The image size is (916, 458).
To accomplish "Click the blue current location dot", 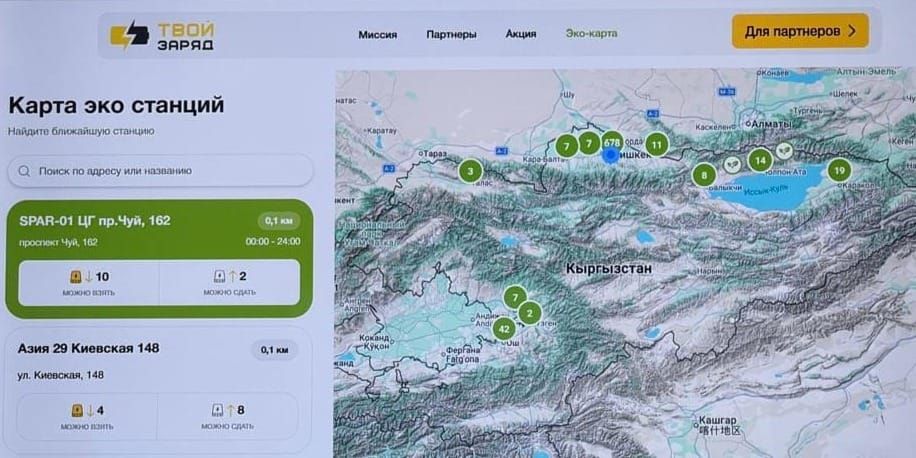I will click(x=611, y=155).
